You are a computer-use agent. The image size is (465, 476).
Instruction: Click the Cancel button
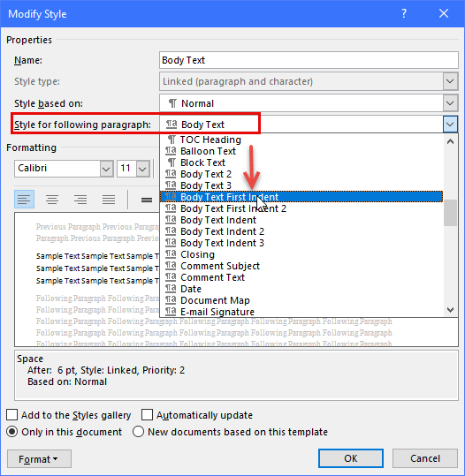[425, 458]
